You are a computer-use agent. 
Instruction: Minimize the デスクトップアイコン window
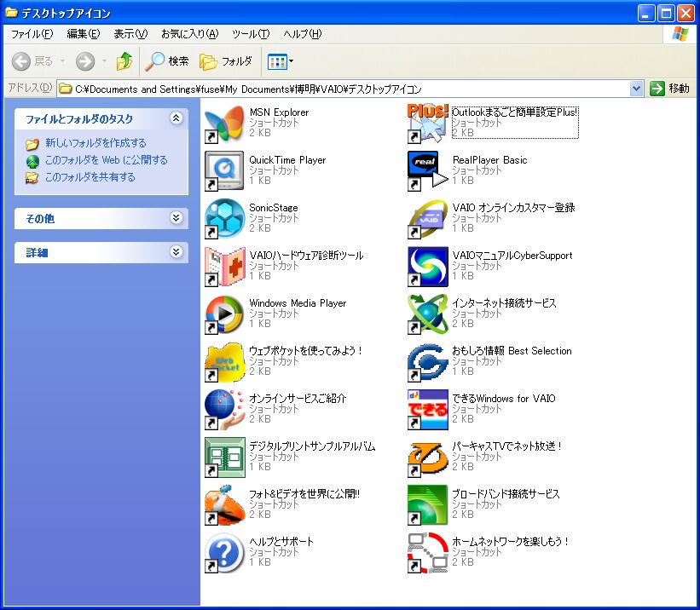[646, 14]
